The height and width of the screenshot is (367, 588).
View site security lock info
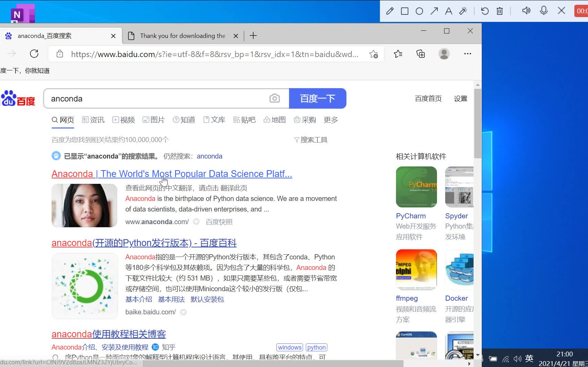click(x=60, y=54)
